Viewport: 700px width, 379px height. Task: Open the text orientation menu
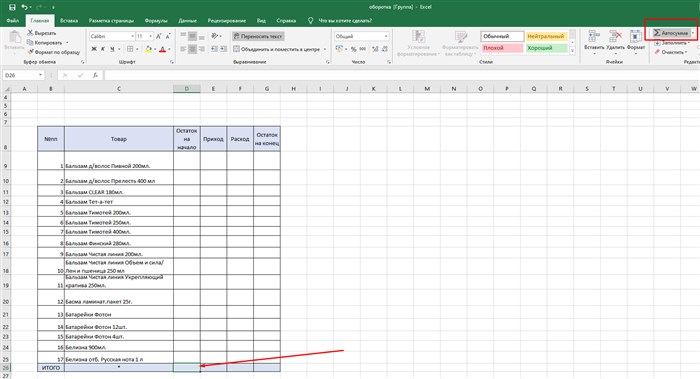pos(216,36)
